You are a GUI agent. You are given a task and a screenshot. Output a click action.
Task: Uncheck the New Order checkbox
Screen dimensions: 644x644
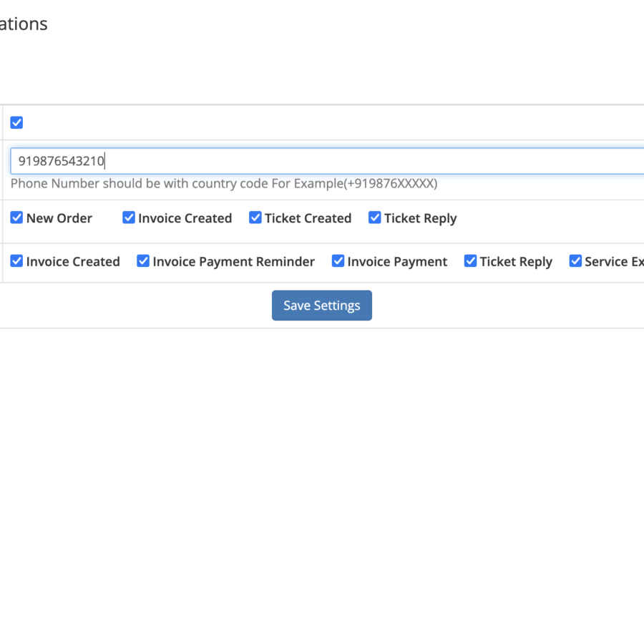(16, 218)
